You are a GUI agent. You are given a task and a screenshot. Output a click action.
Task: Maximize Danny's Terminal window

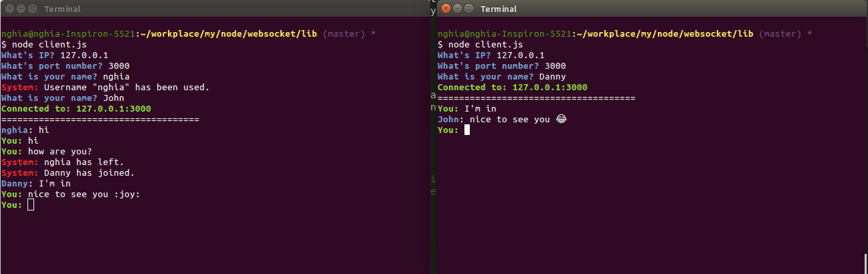tap(468, 9)
